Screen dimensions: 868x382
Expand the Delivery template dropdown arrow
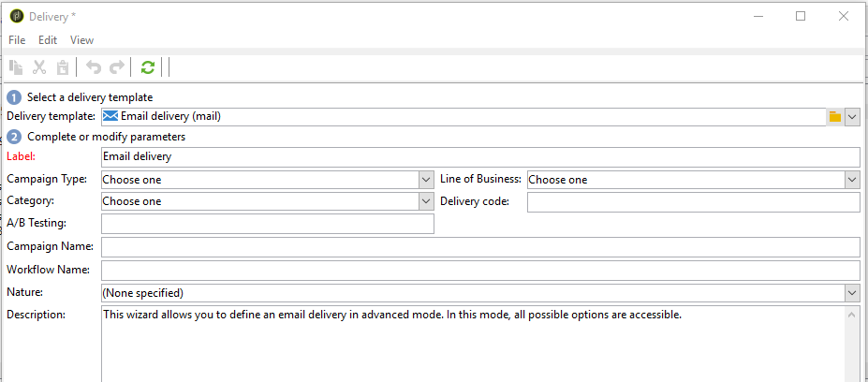tap(852, 116)
